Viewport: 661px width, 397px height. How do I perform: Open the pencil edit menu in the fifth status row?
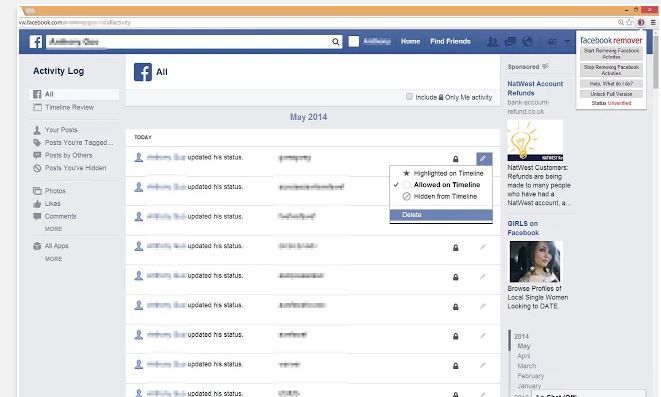[x=483, y=276]
